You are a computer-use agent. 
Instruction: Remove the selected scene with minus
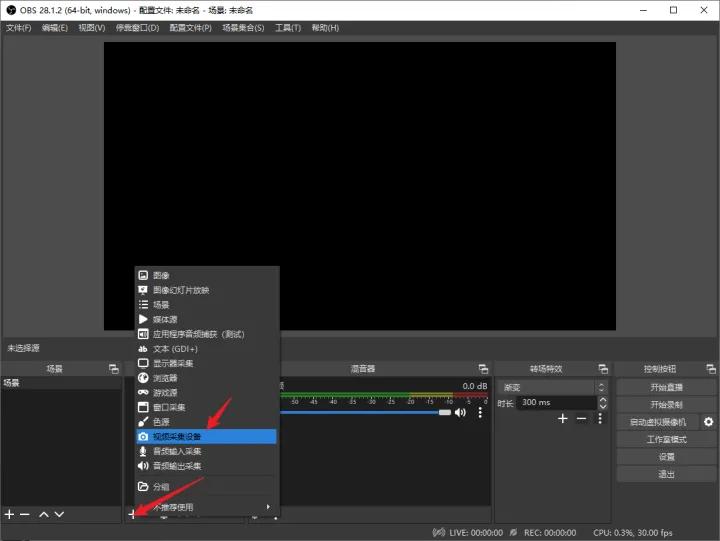point(25,514)
